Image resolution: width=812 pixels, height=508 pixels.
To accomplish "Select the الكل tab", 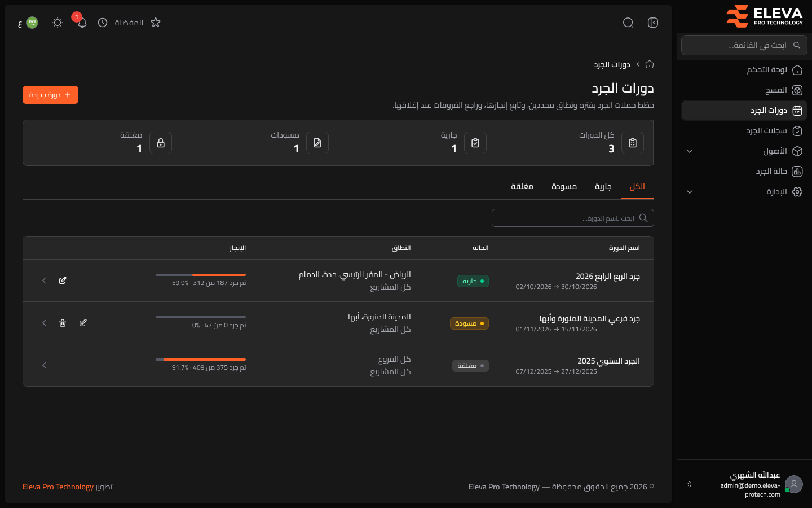I will [637, 187].
